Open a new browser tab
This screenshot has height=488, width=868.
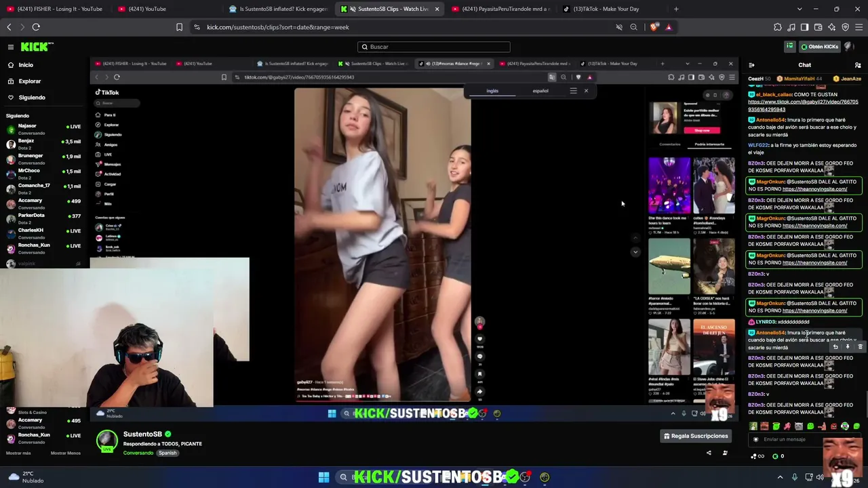pyautogui.click(x=676, y=9)
